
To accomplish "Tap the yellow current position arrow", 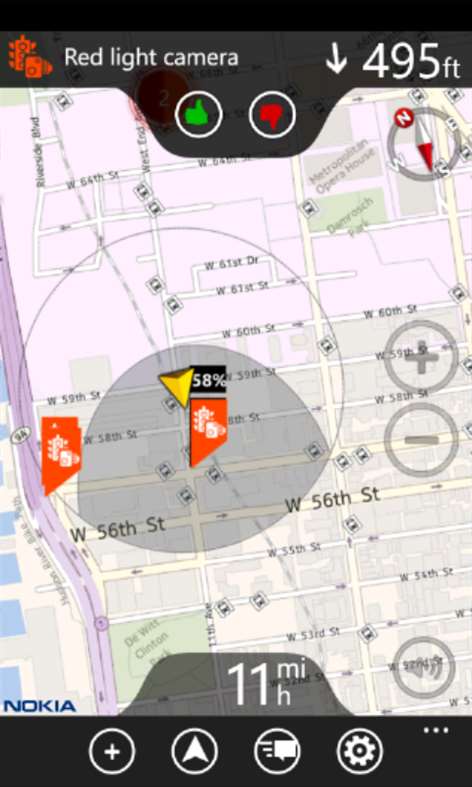I will [x=177, y=386].
